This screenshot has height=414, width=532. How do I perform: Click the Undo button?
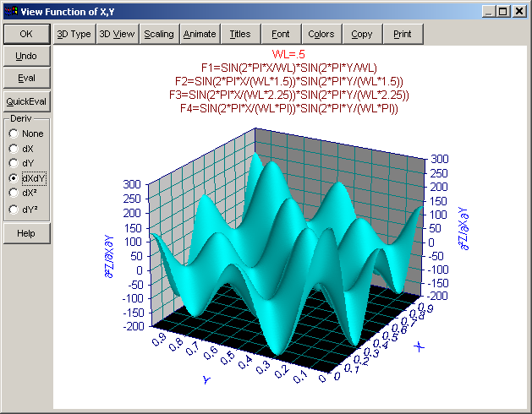tap(27, 56)
